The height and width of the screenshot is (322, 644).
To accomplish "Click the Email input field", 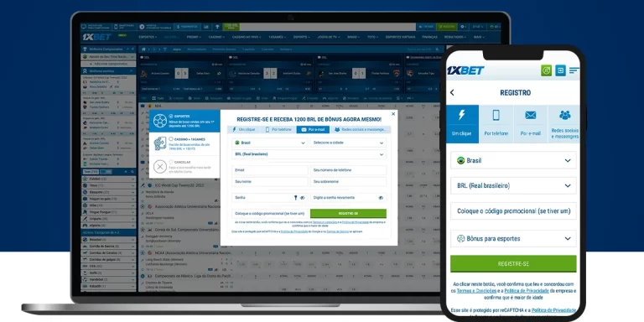I will coord(270,170).
